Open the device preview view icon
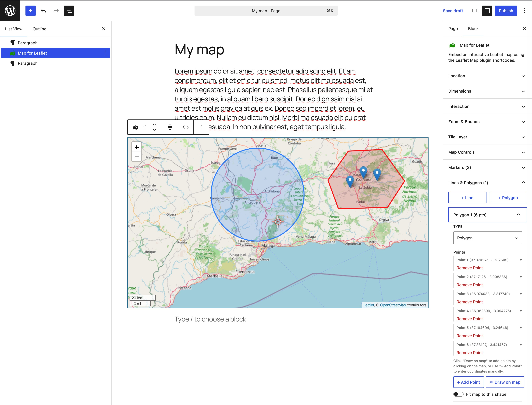Image resolution: width=532 pixels, height=405 pixels. coord(474,11)
